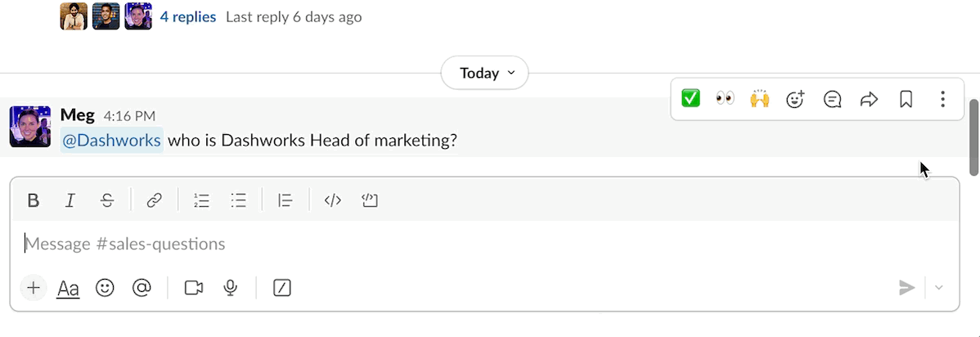Insert a code block
Viewport: 980px width, 337px height.
pos(369,200)
